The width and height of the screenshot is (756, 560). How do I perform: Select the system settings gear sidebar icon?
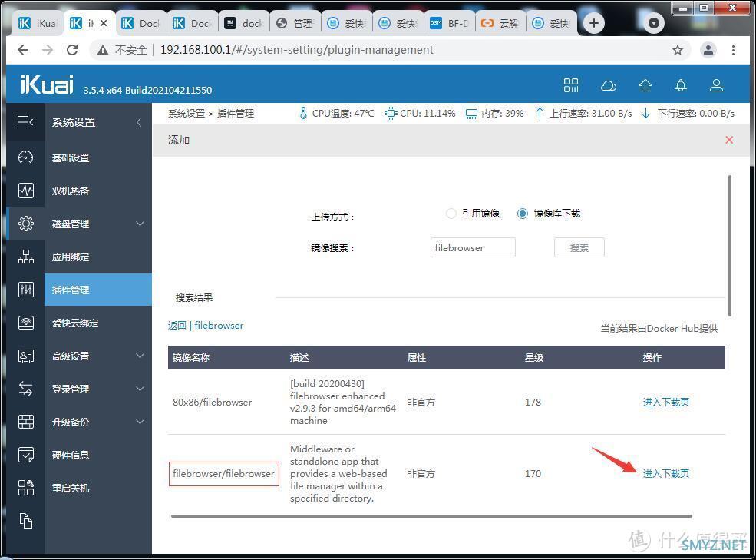[x=25, y=224]
